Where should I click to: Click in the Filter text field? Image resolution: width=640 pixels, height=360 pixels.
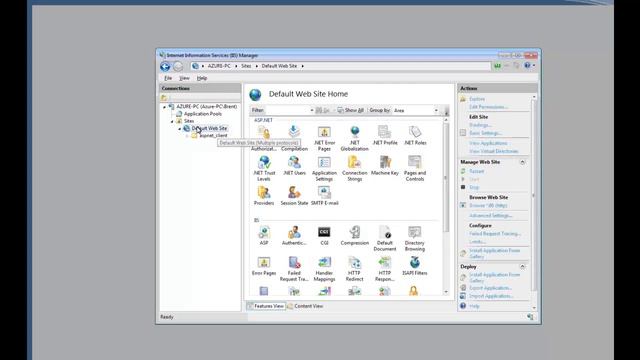click(287, 110)
